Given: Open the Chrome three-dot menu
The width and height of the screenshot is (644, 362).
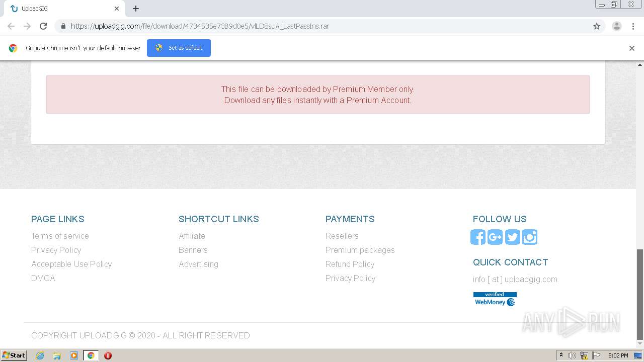Looking at the screenshot, I should pyautogui.click(x=633, y=26).
